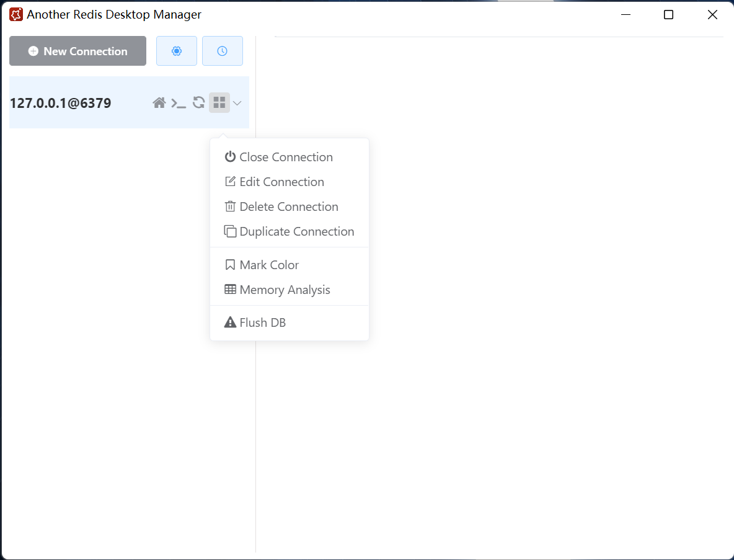Image resolution: width=734 pixels, height=560 pixels.
Task: Click the bookmark icon beside Mark Color
Action: tap(230, 265)
